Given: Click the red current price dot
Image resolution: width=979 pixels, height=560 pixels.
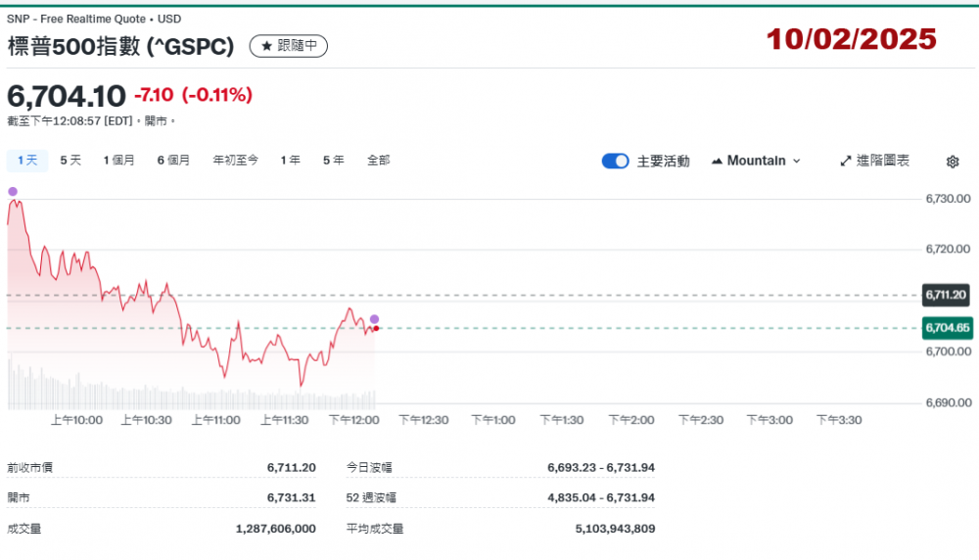Looking at the screenshot, I should point(376,328).
